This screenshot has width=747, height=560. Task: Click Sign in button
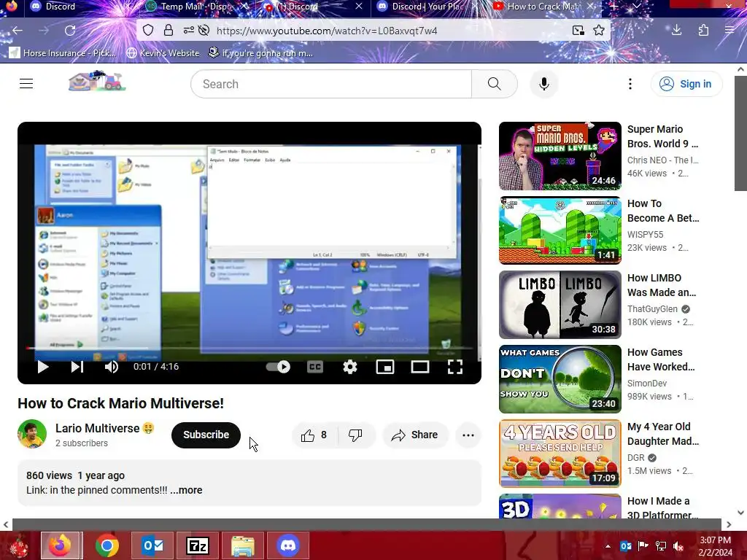coord(686,84)
